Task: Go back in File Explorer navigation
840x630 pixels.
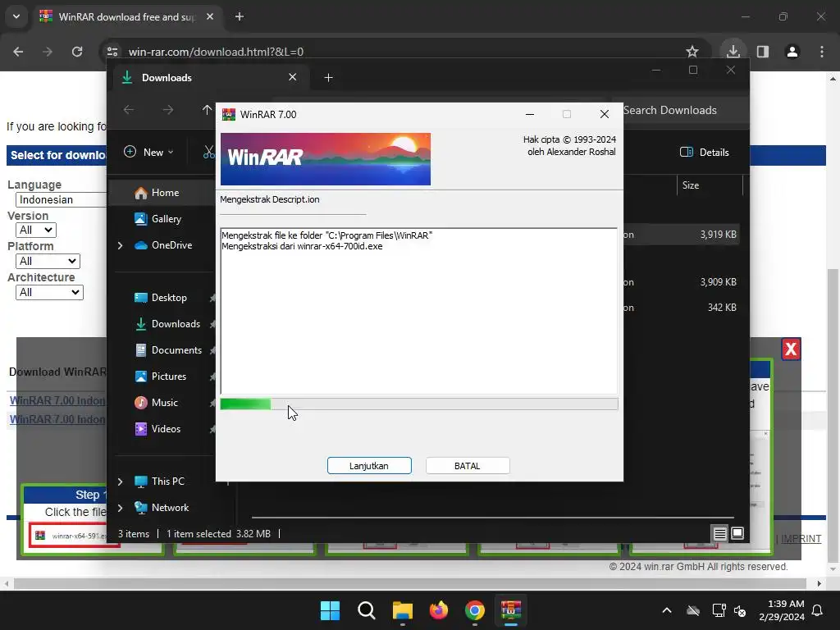Action: click(129, 110)
